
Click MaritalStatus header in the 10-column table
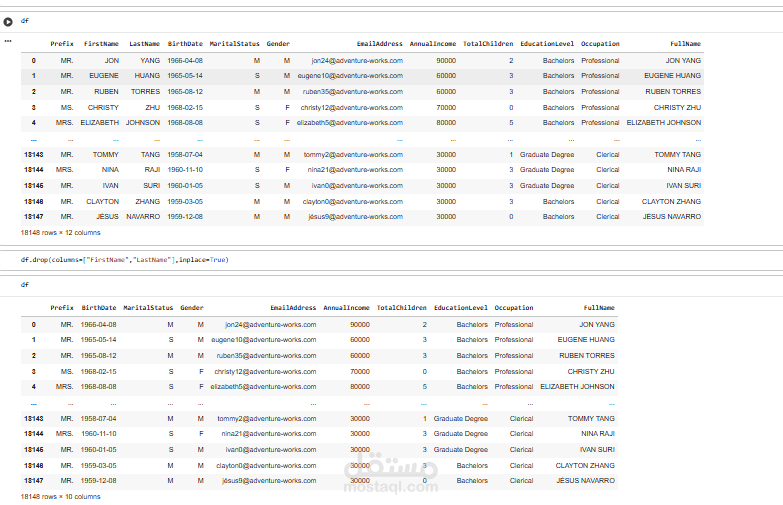(148, 308)
